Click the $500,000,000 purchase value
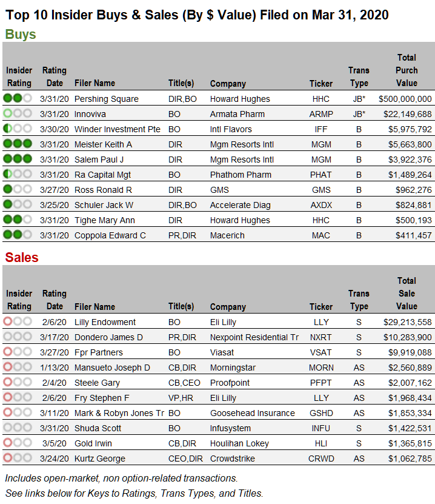 [405, 99]
